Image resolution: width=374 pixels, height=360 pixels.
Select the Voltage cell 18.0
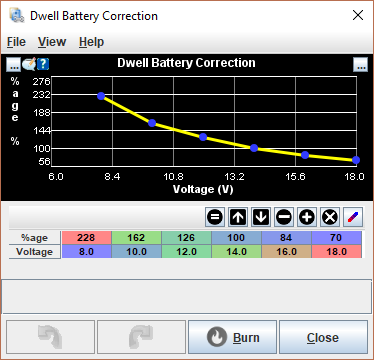336,251
